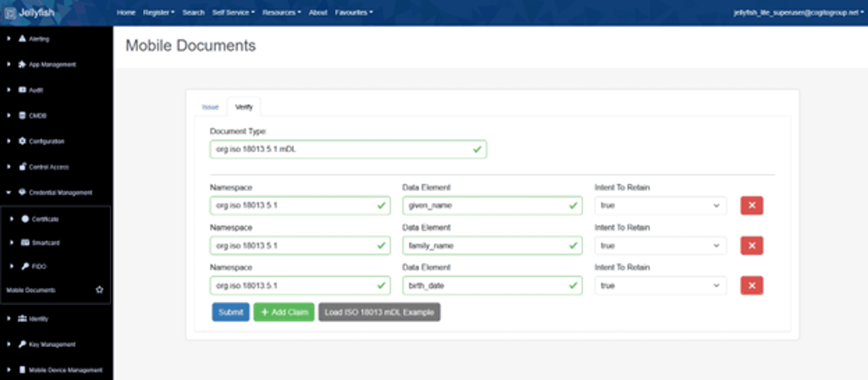Viewport: 868px width, 380px height.
Task: Click the green Add Claim button
Action: [284, 312]
